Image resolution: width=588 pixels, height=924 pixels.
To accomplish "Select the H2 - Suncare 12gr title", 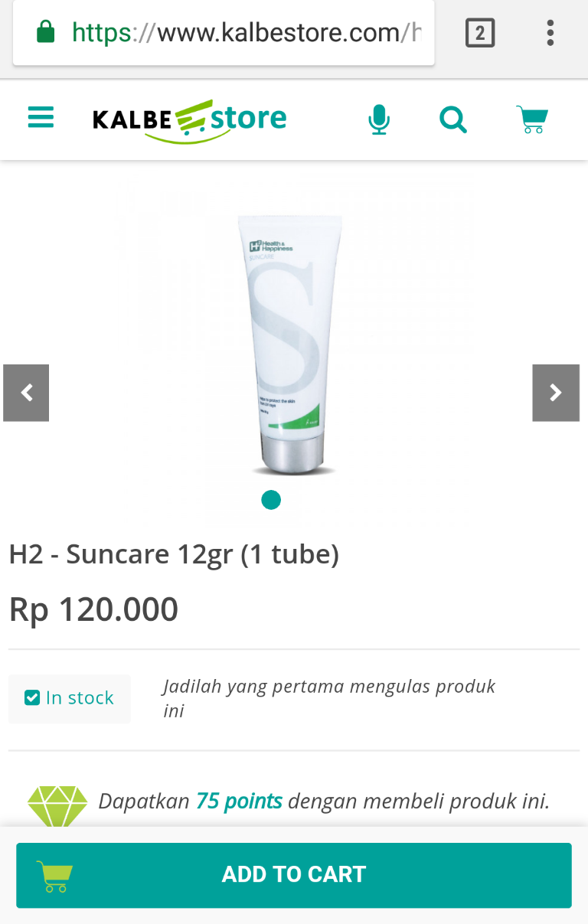I will [x=174, y=553].
